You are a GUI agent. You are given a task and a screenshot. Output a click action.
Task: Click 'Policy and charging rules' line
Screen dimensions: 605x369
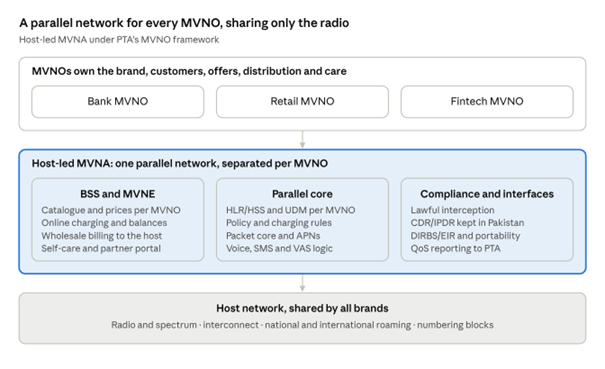[279, 223]
